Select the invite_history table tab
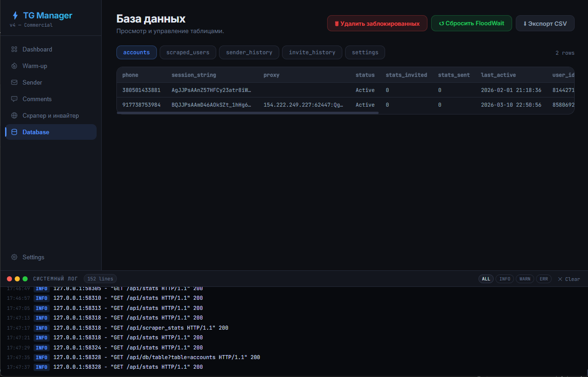This screenshot has height=377, width=588. [312, 52]
